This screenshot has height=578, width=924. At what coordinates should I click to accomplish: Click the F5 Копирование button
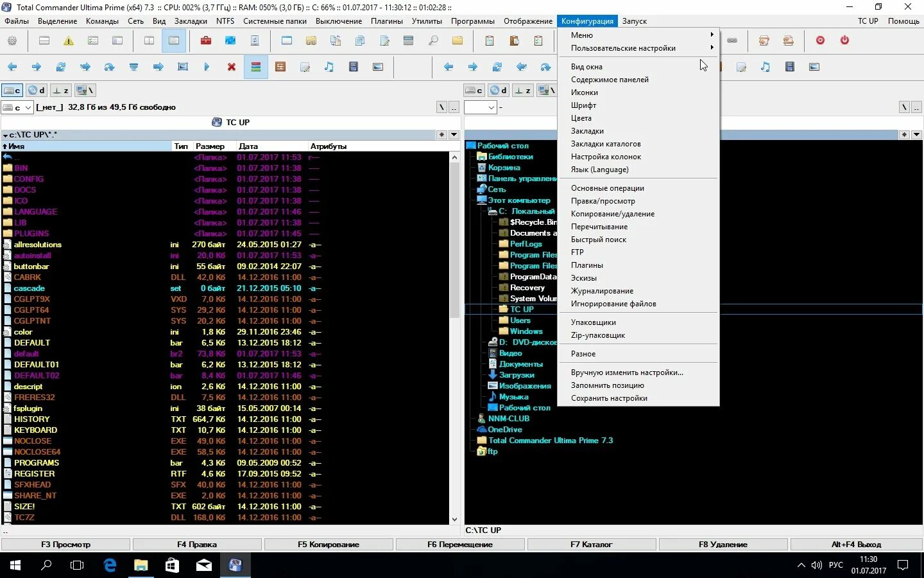pyautogui.click(x=329, y=545)
